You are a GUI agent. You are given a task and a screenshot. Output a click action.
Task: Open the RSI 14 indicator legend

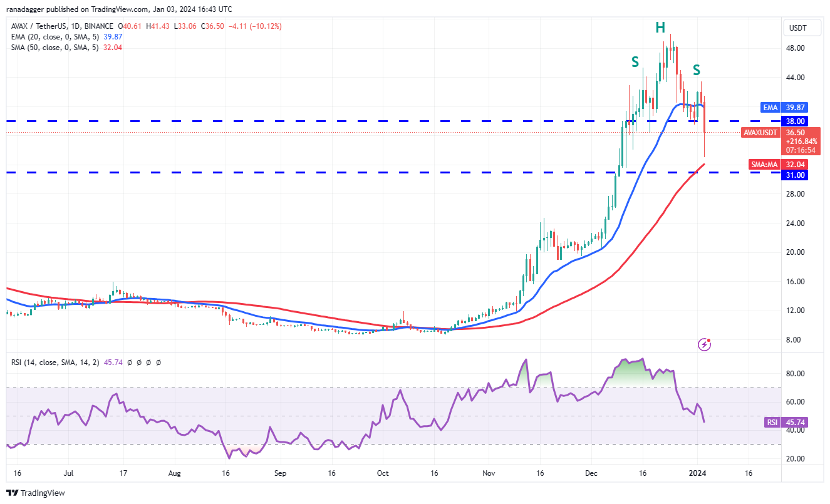(x=85, y=362)
